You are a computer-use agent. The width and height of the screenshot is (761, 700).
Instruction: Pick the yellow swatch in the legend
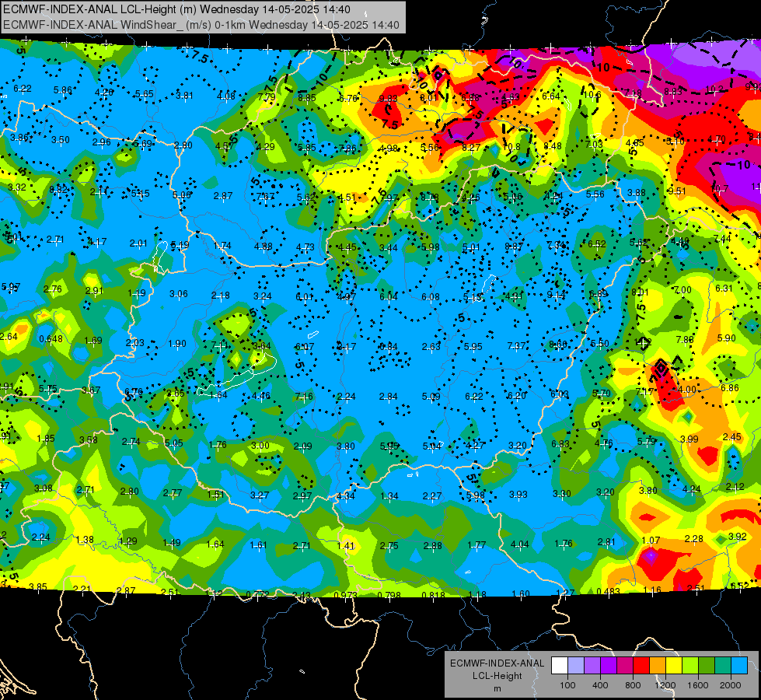tap(674, 666)
